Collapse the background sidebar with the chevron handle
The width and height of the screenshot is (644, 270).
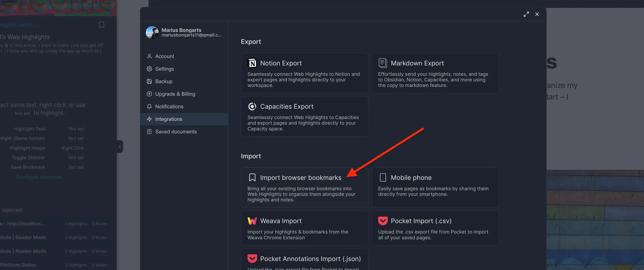pyautogui.click(x=120, y=147)
